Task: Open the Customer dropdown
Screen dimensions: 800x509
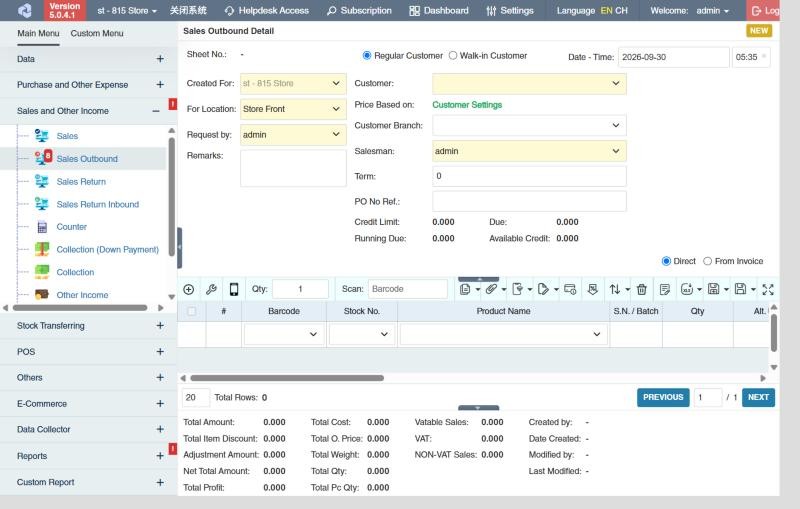Action: (x=529, y=84)
